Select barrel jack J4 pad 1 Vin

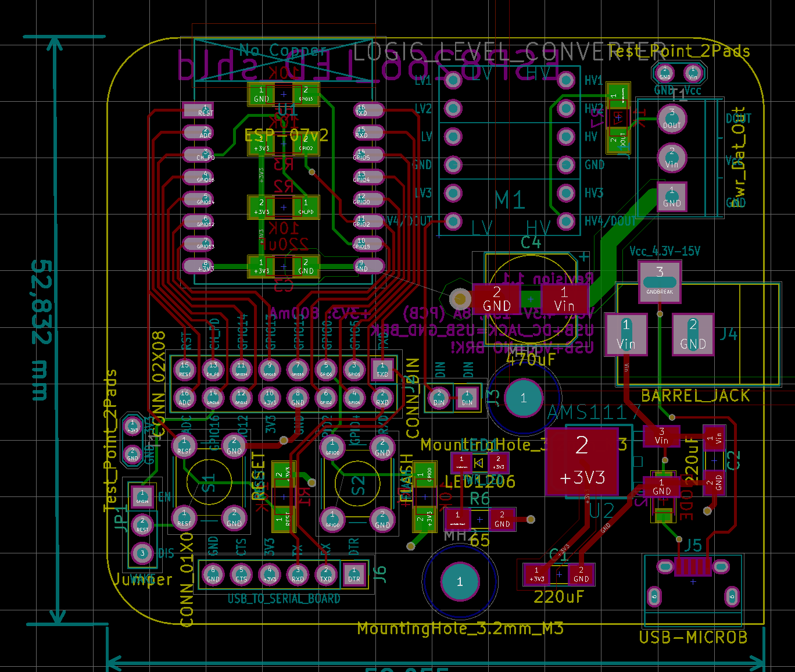(x=626, y=335)
